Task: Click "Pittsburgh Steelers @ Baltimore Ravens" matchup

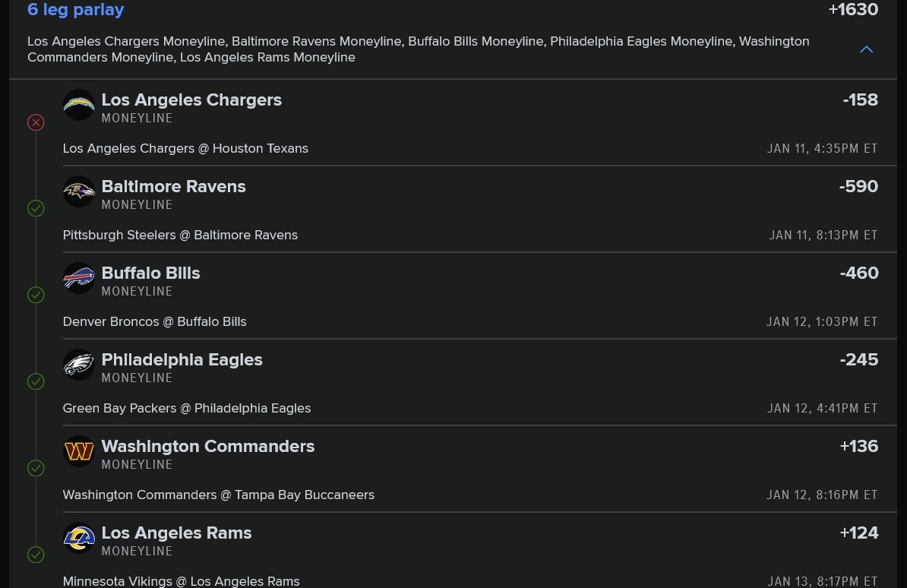Action: tap(180, 235)
